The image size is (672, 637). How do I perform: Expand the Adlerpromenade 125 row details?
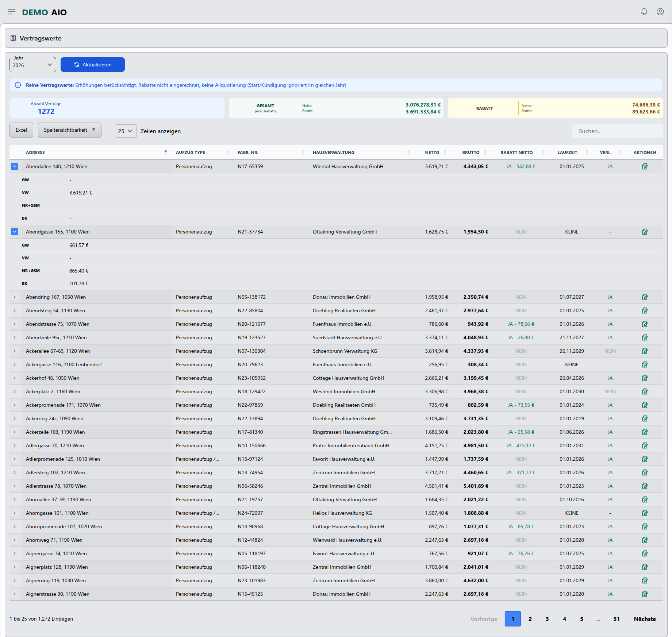point(15,459)
